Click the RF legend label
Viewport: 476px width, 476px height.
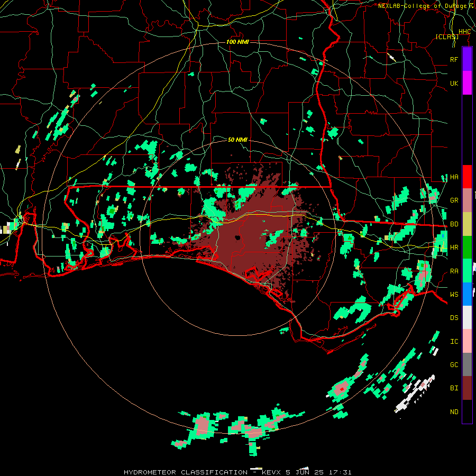[454, 59]
